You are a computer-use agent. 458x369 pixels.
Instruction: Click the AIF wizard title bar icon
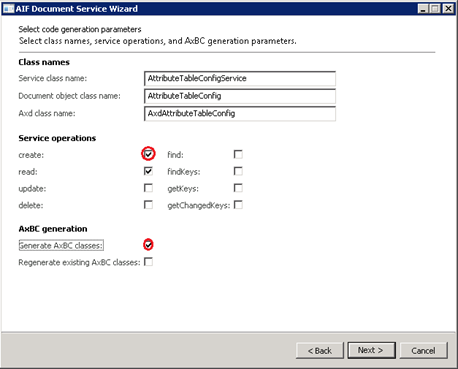pos(8,9)
